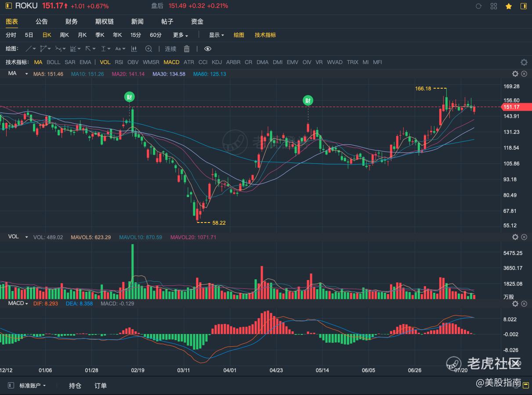532x395 pixels.
Task: Toggle the MACD indicator in the indicator row
Action: tap(172, 62)
